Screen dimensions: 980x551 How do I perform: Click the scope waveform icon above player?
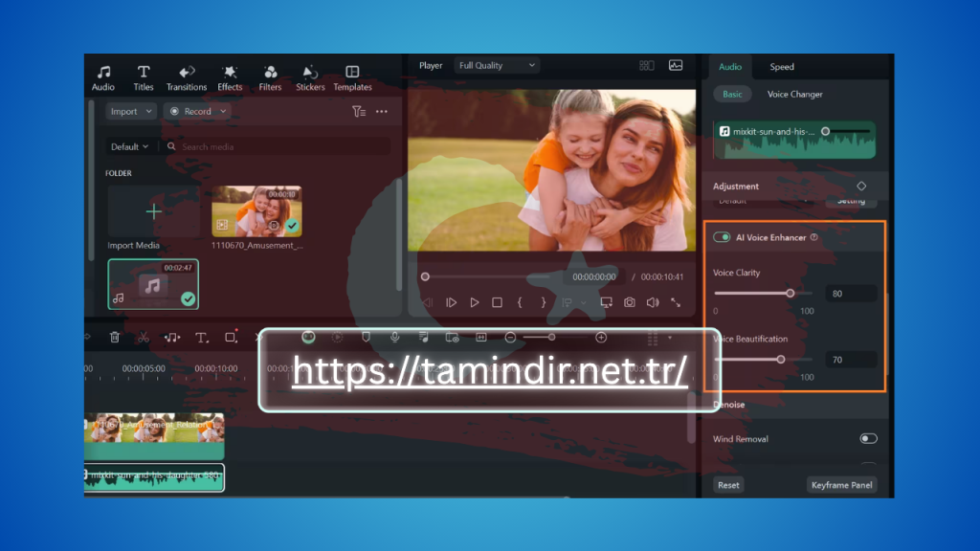point(676,66)
